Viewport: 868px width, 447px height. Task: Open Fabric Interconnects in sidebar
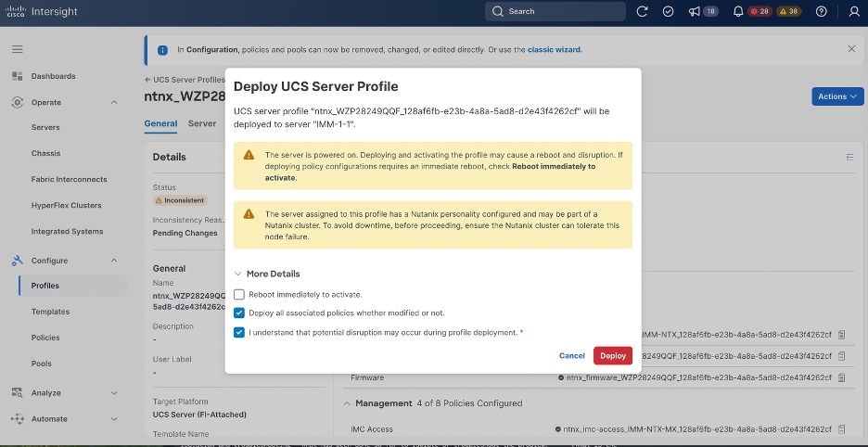point(70,180)
